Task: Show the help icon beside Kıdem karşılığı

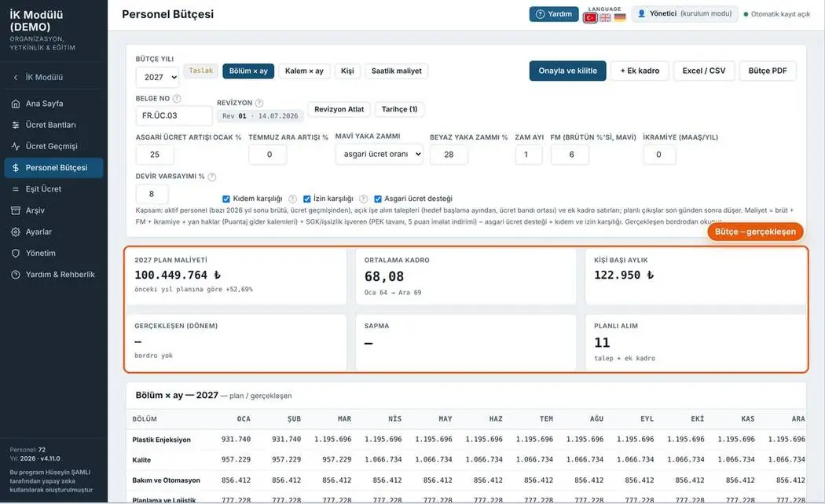Action: pos(292,199)
